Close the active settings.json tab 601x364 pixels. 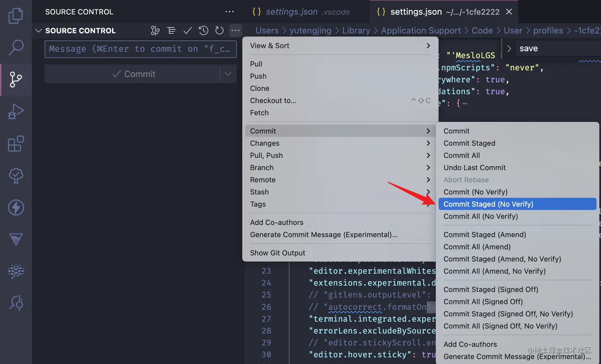click(x=509, y=12)
